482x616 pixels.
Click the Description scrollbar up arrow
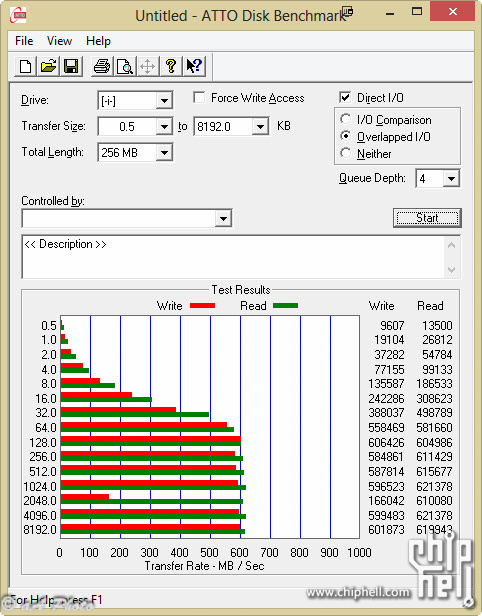[451, 246]
